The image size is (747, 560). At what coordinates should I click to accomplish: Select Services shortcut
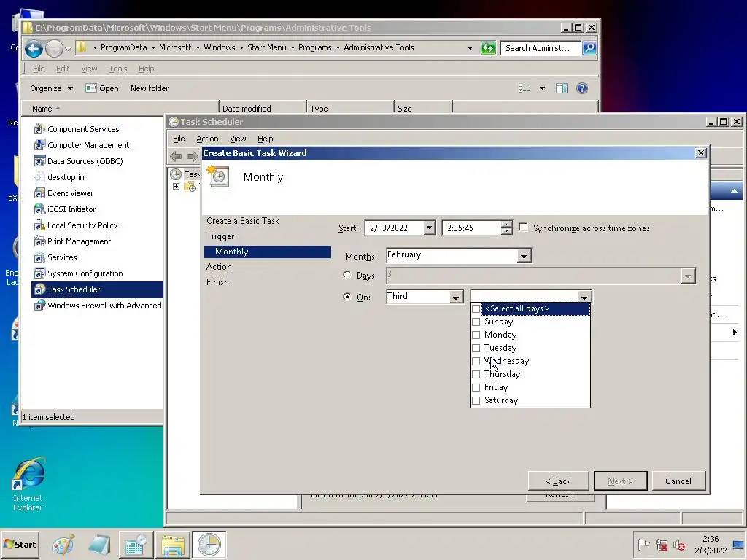(x=55, y=257)
